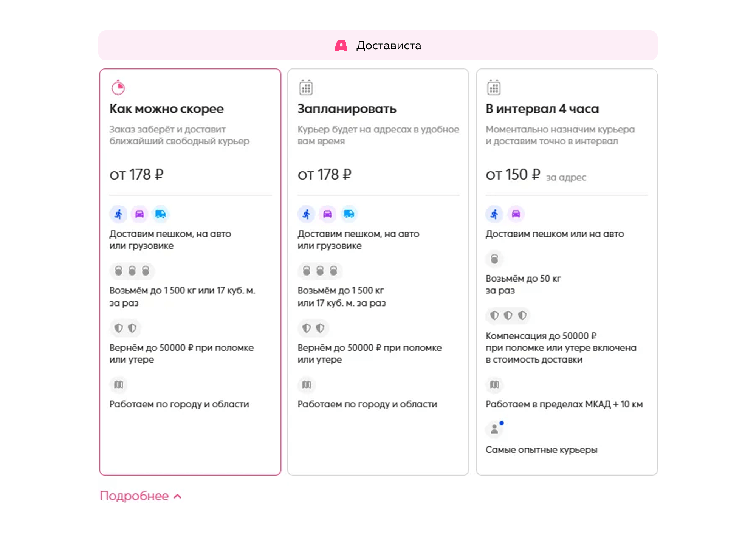Click the three weights icon in the 'Запланировать' card
Viewport: 756px width, 533px height.
[x=320, y=271]
